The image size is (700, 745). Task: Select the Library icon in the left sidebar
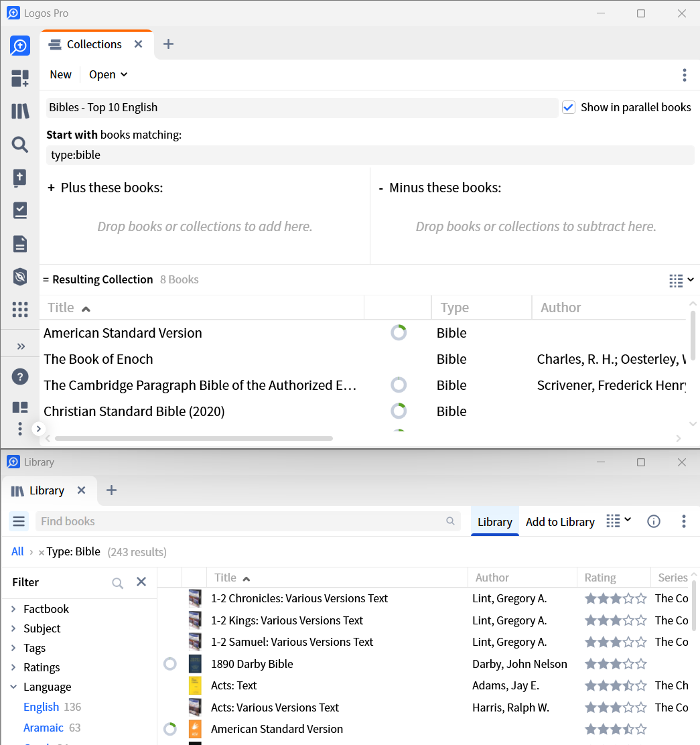(19, 111)
